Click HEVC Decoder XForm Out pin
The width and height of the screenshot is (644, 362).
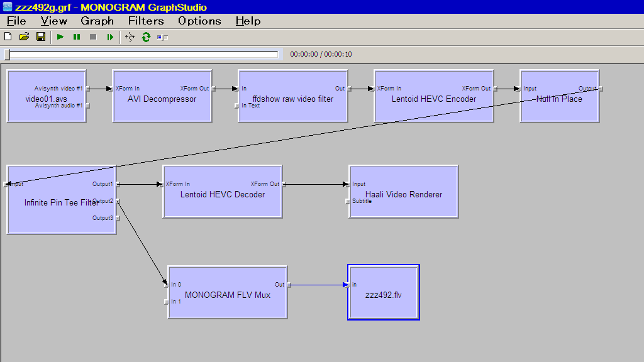284,184
